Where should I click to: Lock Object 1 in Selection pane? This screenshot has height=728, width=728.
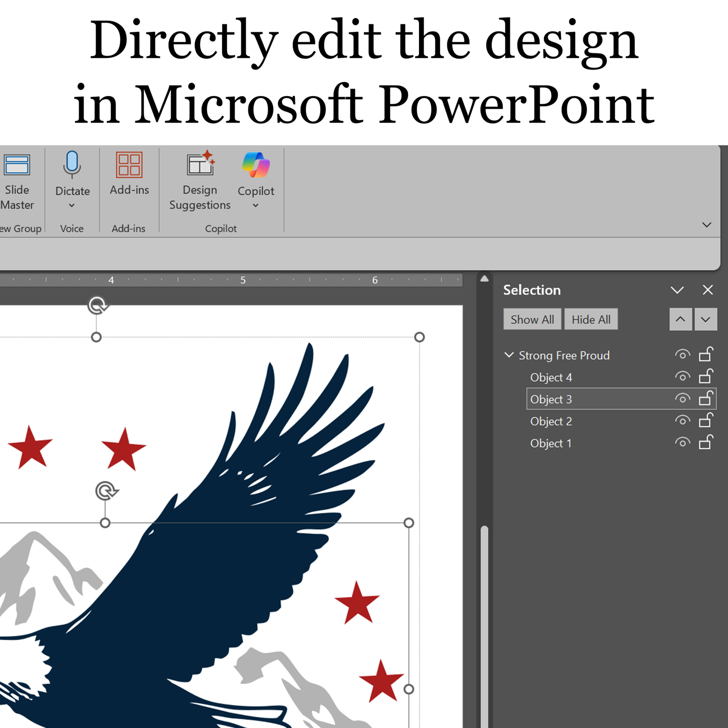[x=706, y=442]
